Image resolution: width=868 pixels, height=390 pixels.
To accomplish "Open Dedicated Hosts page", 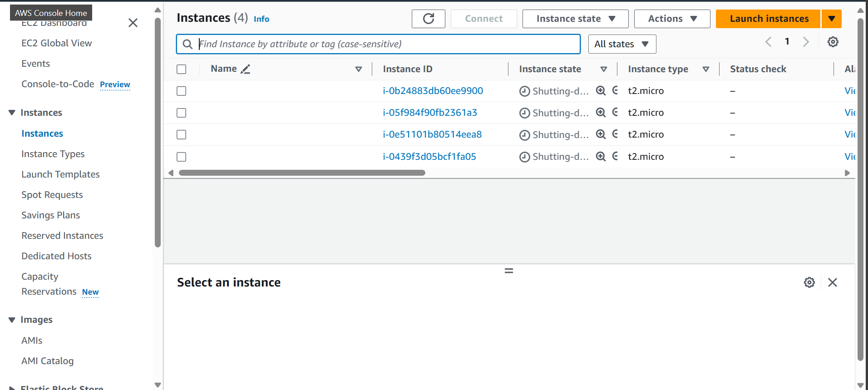I will [56, 256].
